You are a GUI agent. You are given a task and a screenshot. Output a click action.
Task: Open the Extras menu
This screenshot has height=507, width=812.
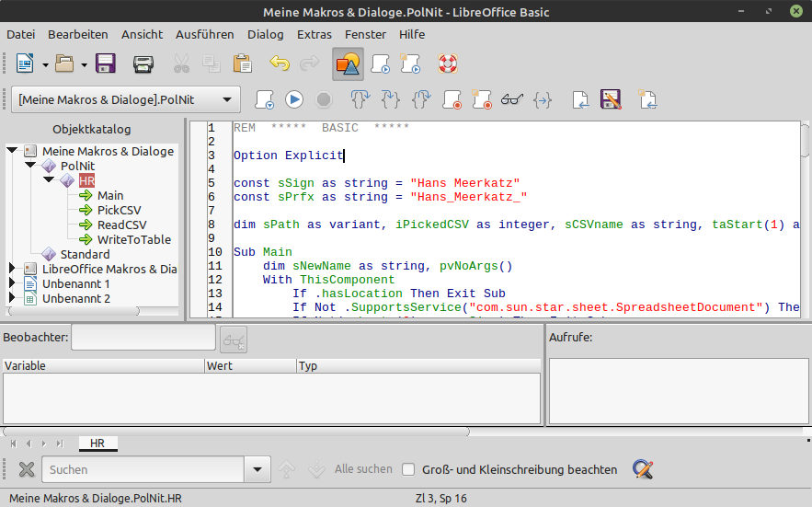pos(314,35)
